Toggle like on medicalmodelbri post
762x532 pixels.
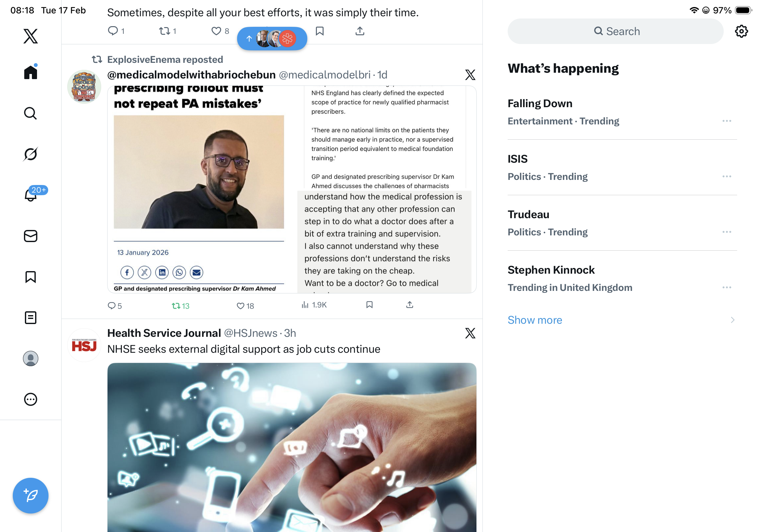(x=245, y=306)
